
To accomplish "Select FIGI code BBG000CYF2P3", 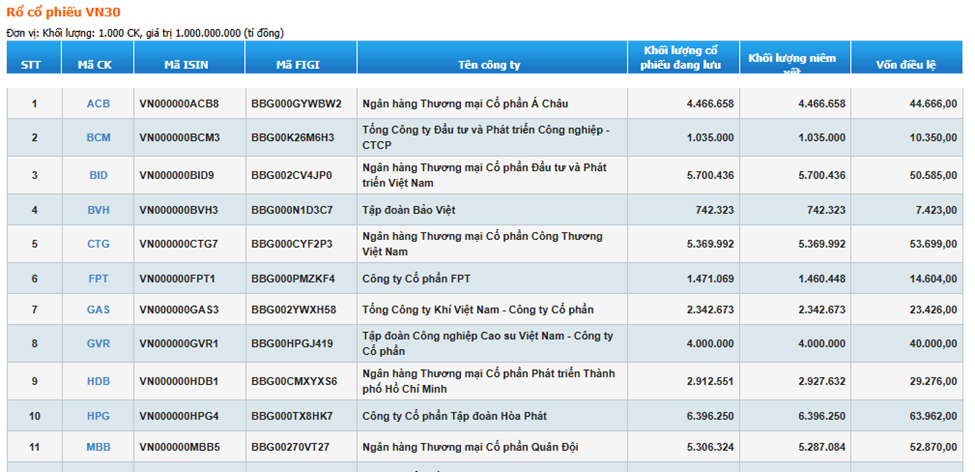I will click(292, 244).
